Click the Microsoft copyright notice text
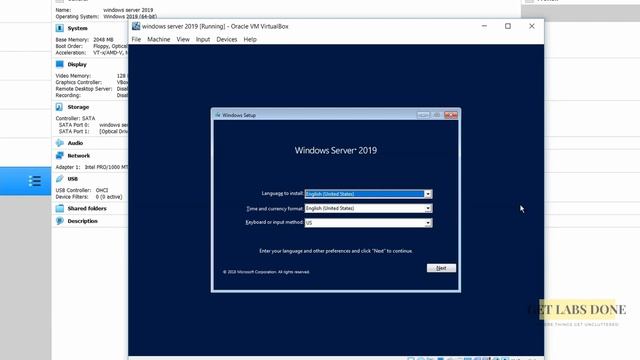The height and width of the screenshot is (360, 640). pyautogui.click(x=266, y=272)
